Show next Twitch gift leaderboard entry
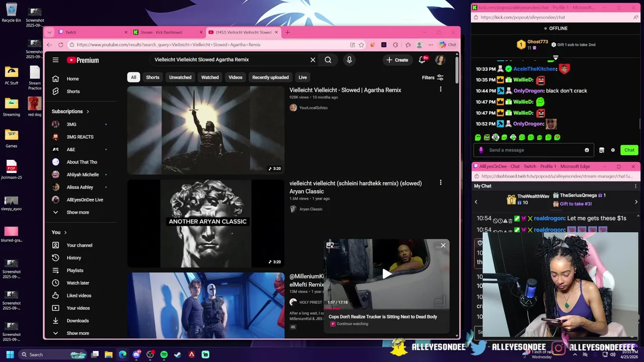This screenshot has height=362, width=644. point(636,202)
